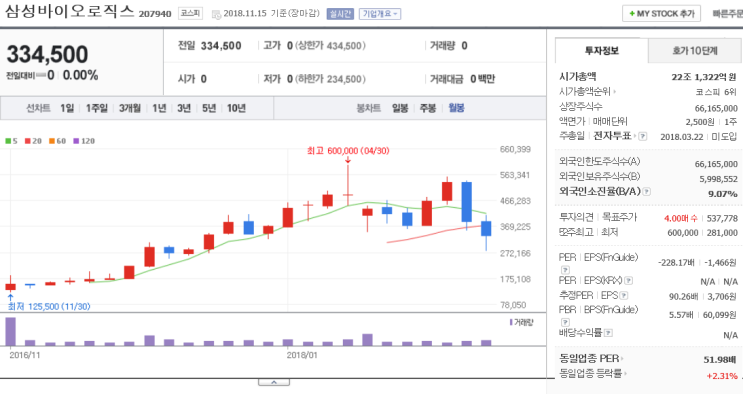
Task: Open the 동일업종 등락률 link
Action: (592, 374)
